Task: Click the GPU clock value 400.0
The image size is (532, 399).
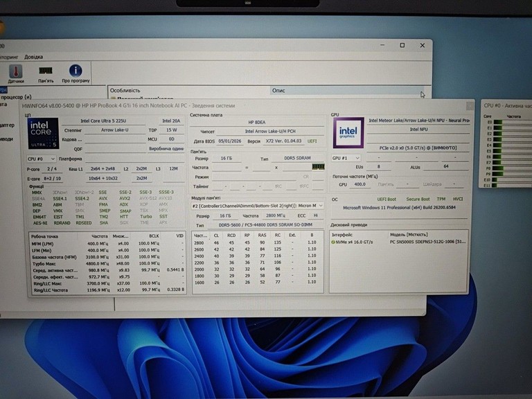Action: (360, 184)
